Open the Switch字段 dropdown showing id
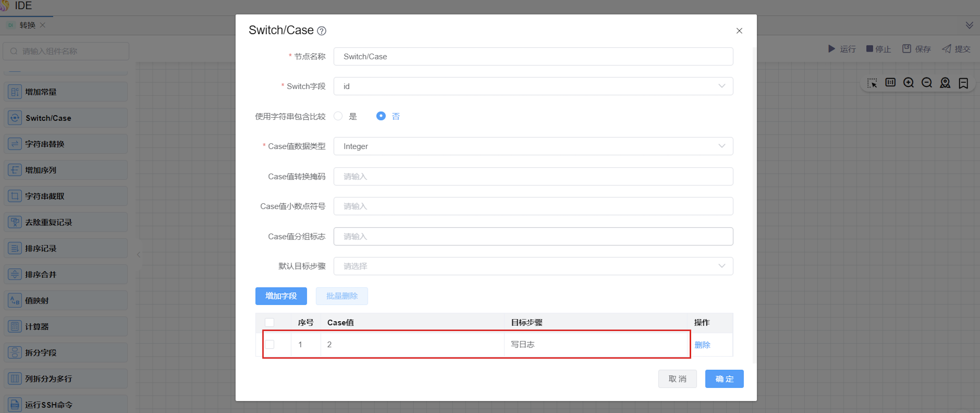The height and width of the screenshot is (413, 980). coord(533,86)
